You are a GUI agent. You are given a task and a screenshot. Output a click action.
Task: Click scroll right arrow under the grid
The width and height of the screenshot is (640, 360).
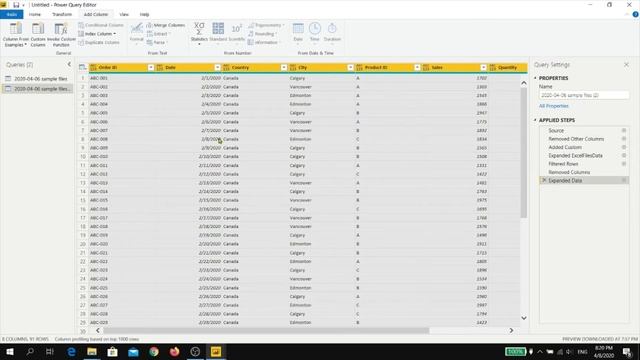point(511,331)
